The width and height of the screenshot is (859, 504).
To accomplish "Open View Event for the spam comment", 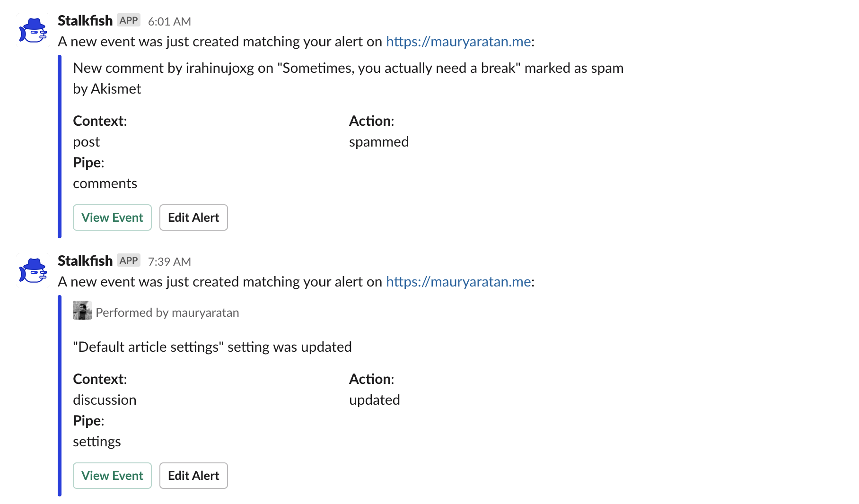I will 112,217.
